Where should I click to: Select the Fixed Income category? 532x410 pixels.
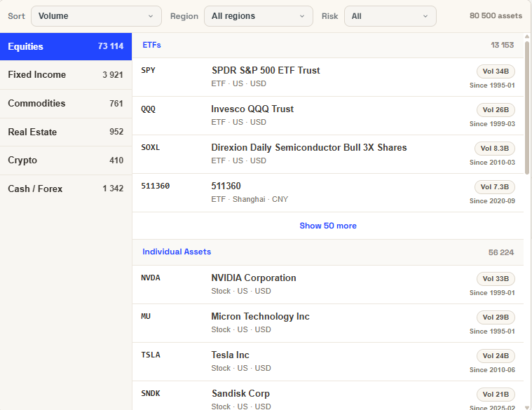click(x=66, y=74)
